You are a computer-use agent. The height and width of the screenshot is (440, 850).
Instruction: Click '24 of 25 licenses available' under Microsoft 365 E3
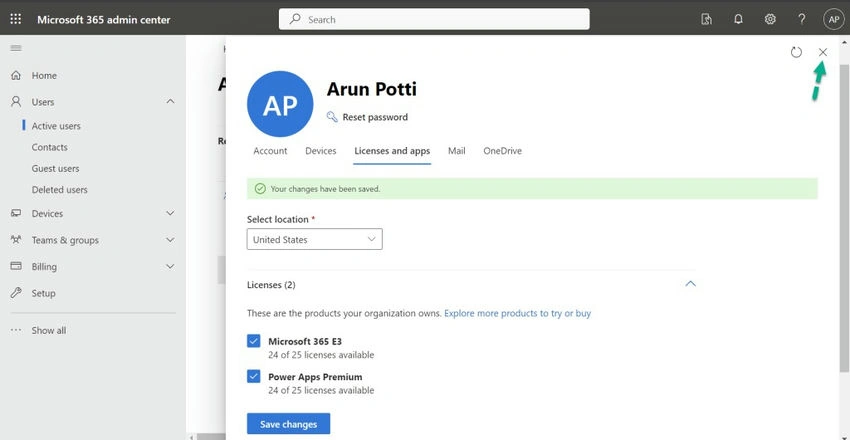321,355
